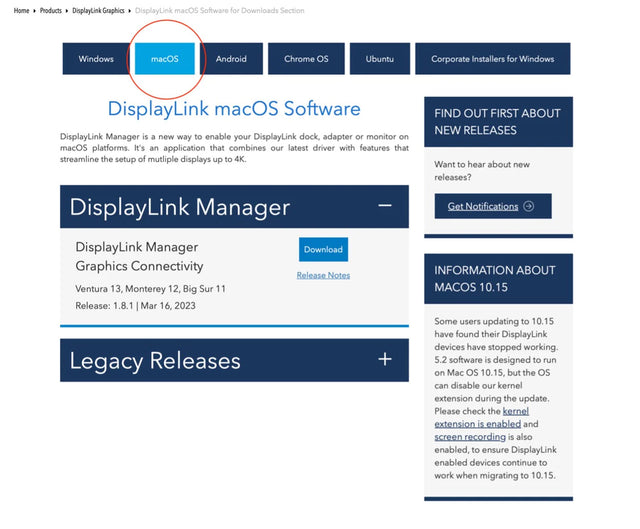Select text Release: 1.8.1 | Mar 16, 2023

point(136,306)
